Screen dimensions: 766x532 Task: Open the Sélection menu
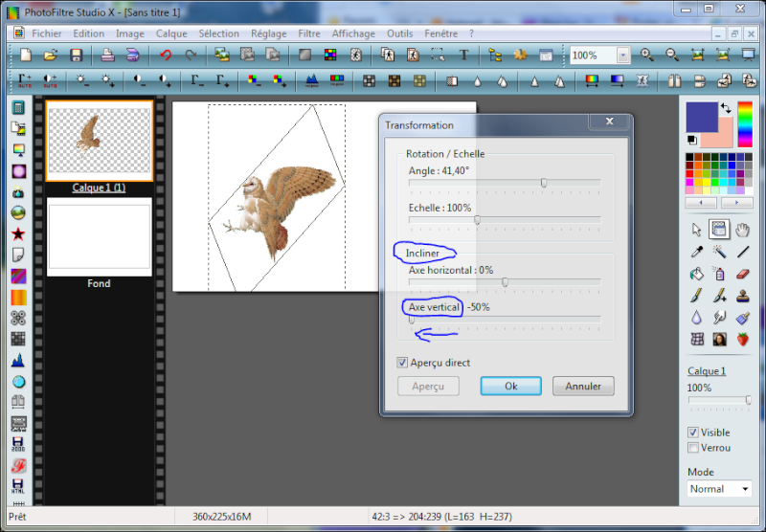click(x=219, y=33)
